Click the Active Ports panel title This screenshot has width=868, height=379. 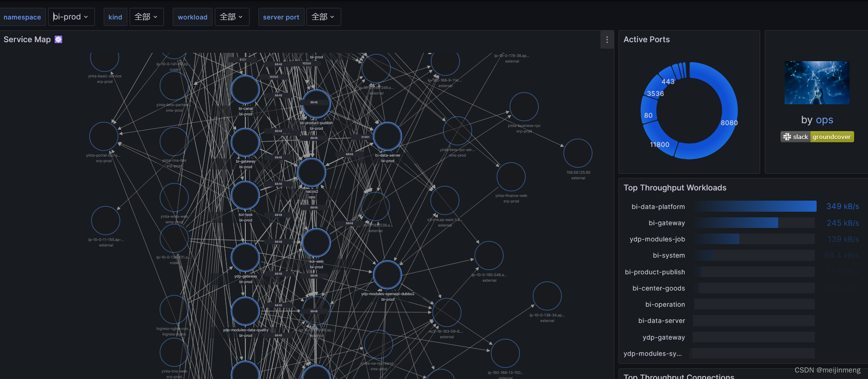[647, 39]
